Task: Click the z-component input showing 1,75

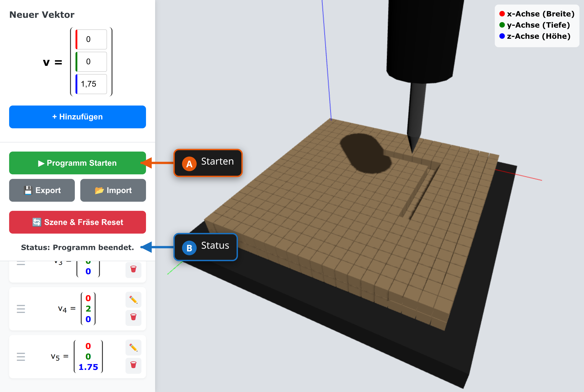Action: 91,84
